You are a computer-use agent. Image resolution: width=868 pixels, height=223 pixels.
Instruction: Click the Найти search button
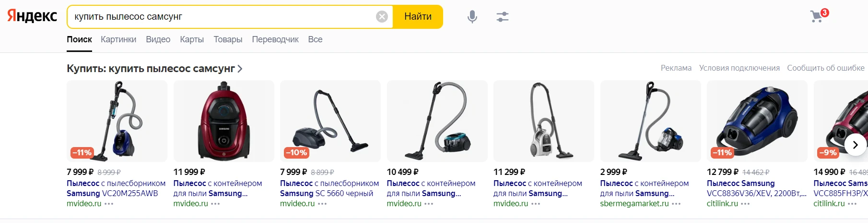[x=418, y=17]
